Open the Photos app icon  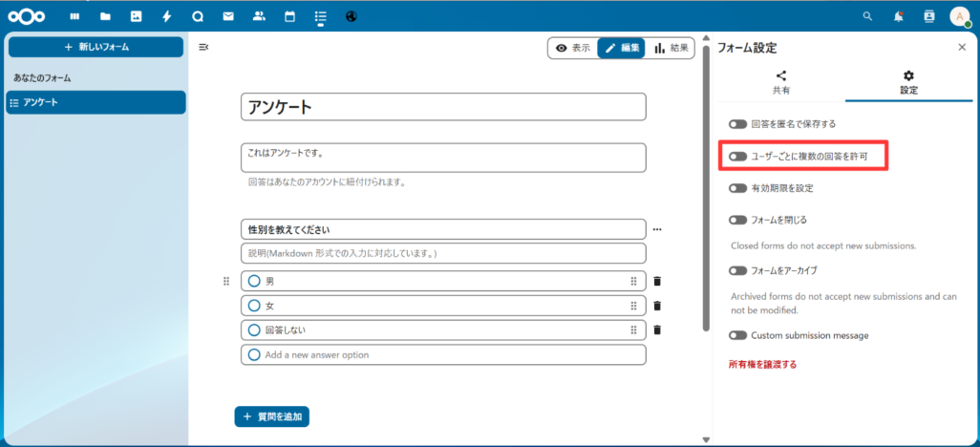(x=136, y=16)
